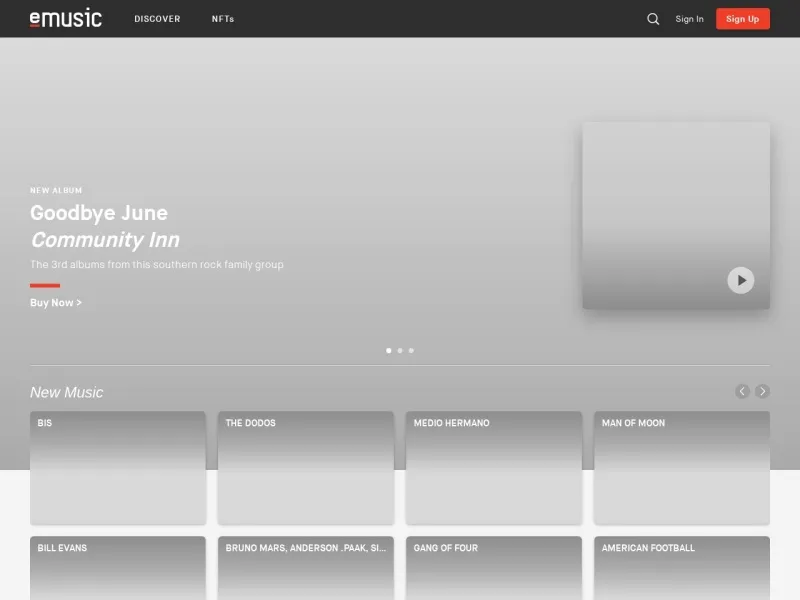Open the DISCOVER menu
The image size is (800, 600).
click(157, 19)
